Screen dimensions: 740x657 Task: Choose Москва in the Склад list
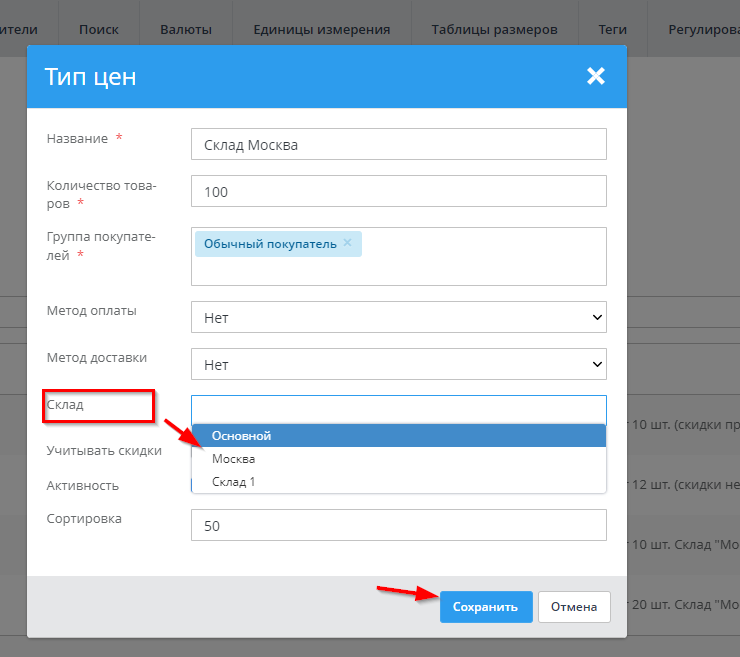(398, 459)
